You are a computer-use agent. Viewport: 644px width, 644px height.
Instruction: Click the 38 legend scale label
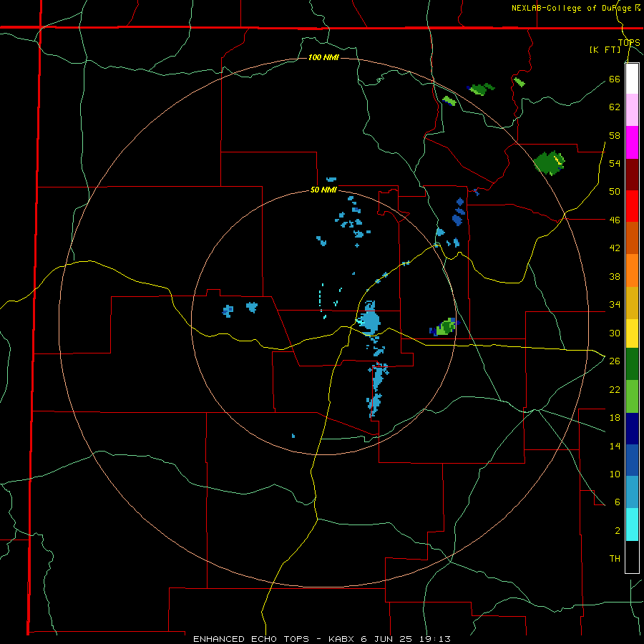[615, 276]
